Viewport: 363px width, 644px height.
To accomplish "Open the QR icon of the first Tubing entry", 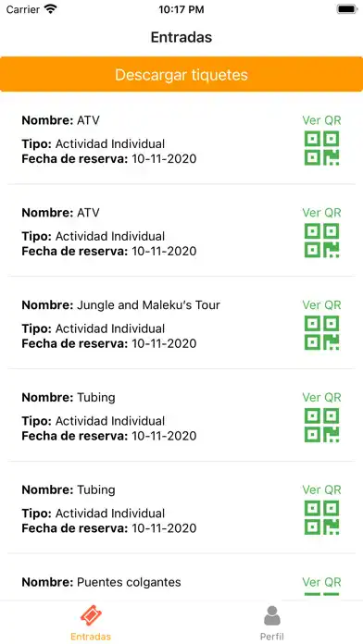I will (x=322, y=426).
